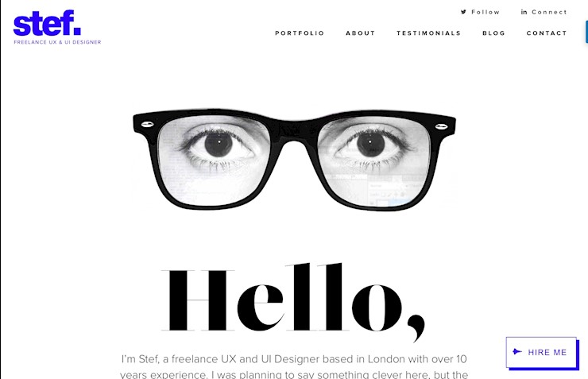Click the intro paragraph about Stef

294,366
